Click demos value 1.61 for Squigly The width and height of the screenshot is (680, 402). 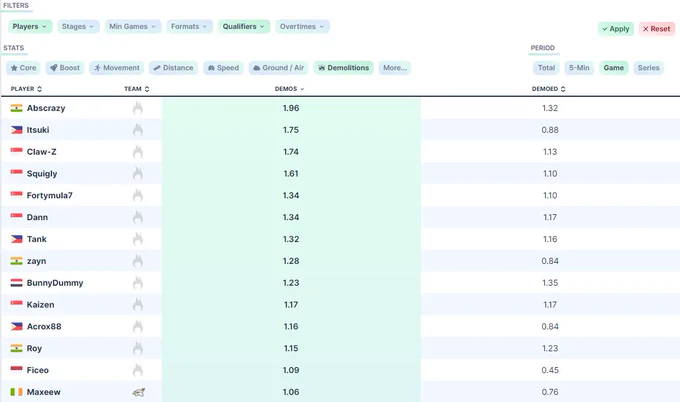pyautogui.click(x=291, y=173)
